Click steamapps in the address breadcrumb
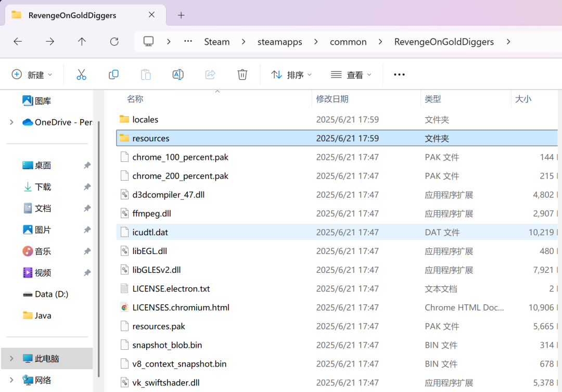 280,42
